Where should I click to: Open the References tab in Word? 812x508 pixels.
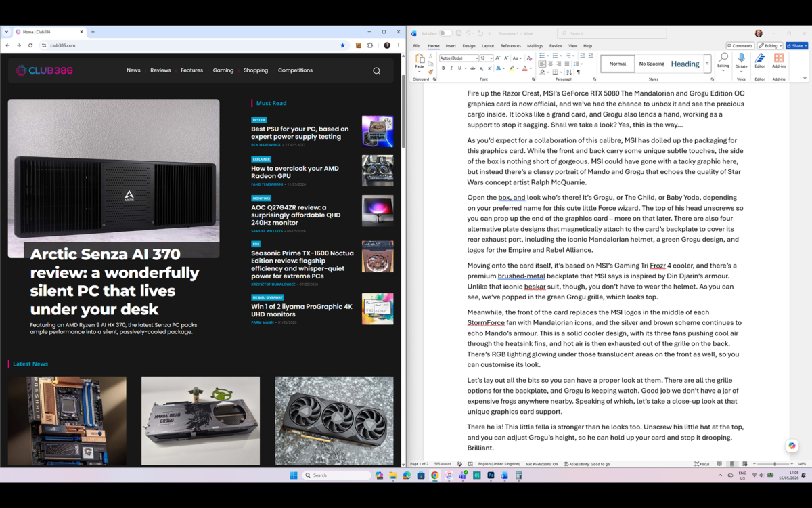pos(511,46)
